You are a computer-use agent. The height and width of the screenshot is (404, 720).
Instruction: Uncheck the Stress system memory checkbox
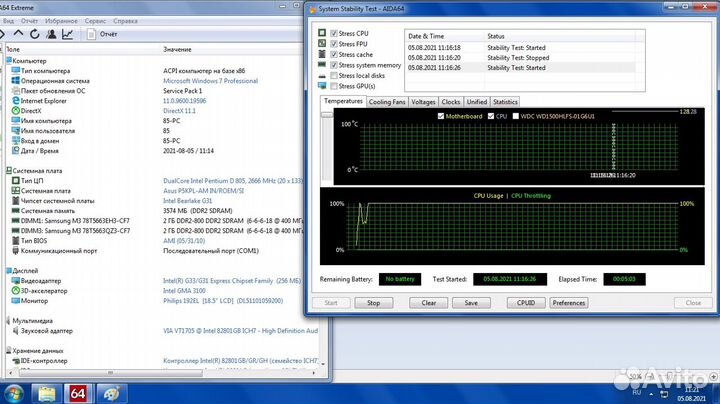334,65
